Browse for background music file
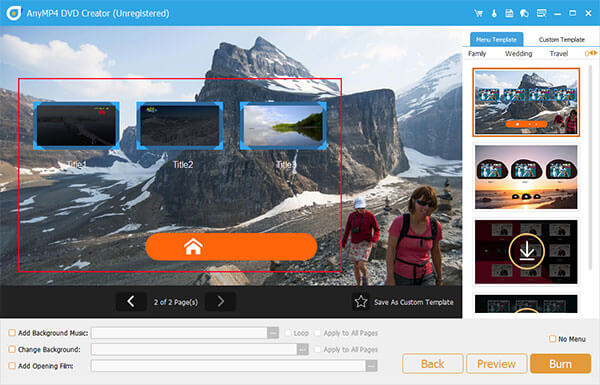 pyautogui.click(x=273, y=333)
